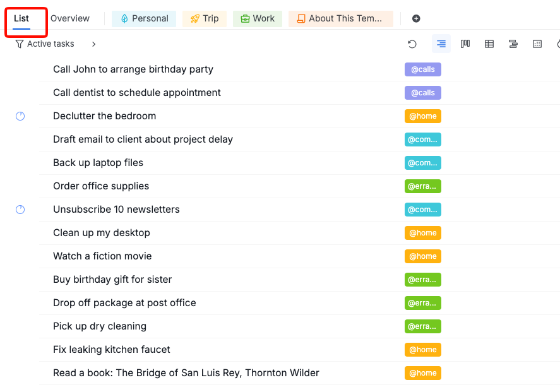Select task Call dentist to schedule appointment
Image resolution: width=560 pixels, height=392 pixels.
tap(137, 93)
